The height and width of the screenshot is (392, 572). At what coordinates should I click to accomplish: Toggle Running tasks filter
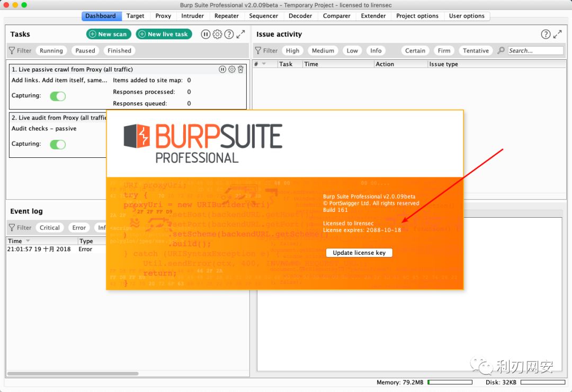tap(51, 51)
